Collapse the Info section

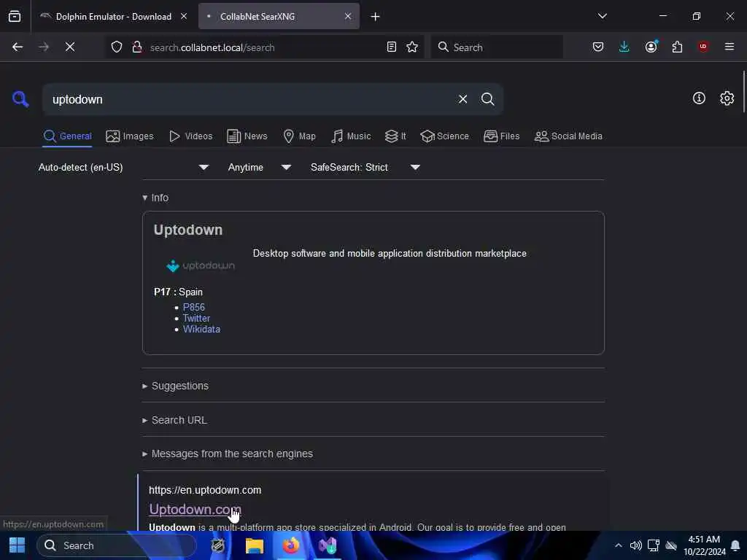point(155,198)
